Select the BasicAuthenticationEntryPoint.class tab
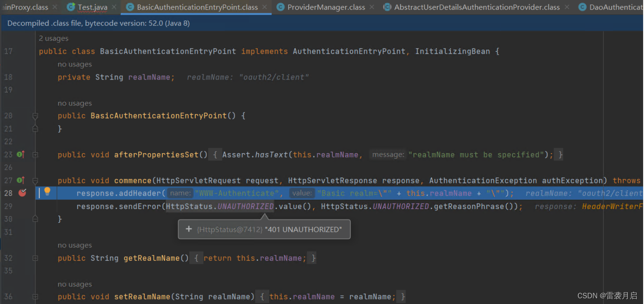 tap(197, 7)
